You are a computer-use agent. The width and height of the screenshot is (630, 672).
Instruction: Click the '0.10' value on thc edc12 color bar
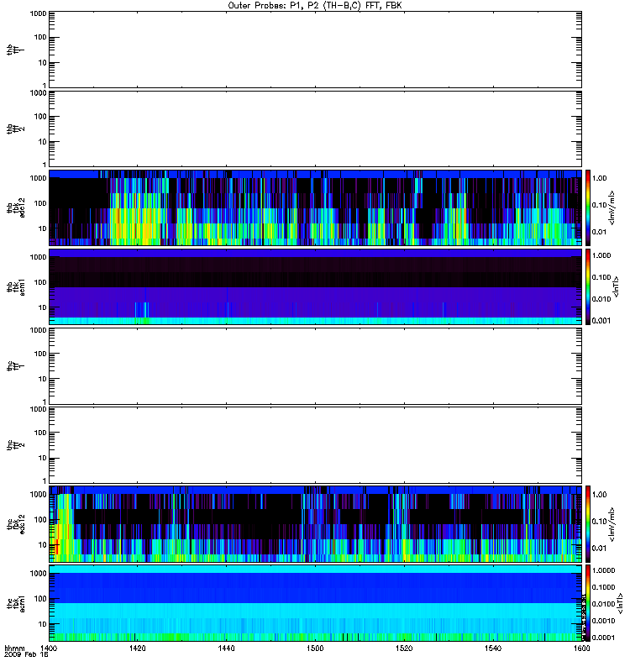coord(599,522)
